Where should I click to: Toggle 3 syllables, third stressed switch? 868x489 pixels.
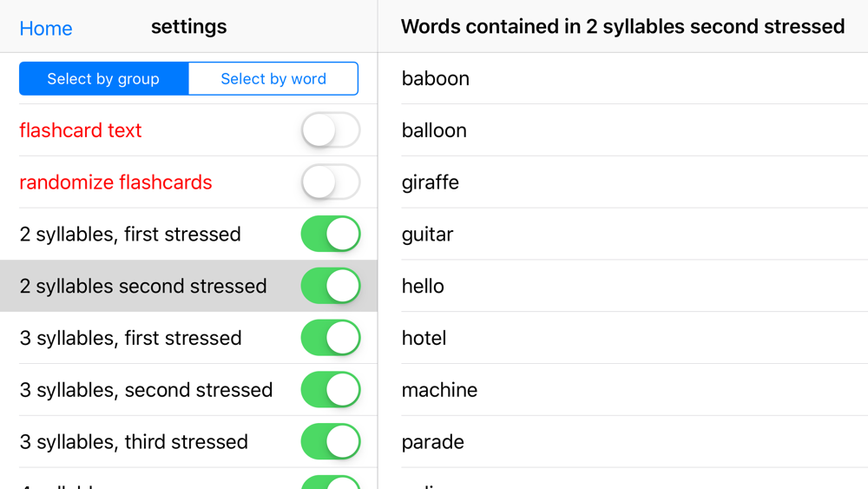point(331,442)
